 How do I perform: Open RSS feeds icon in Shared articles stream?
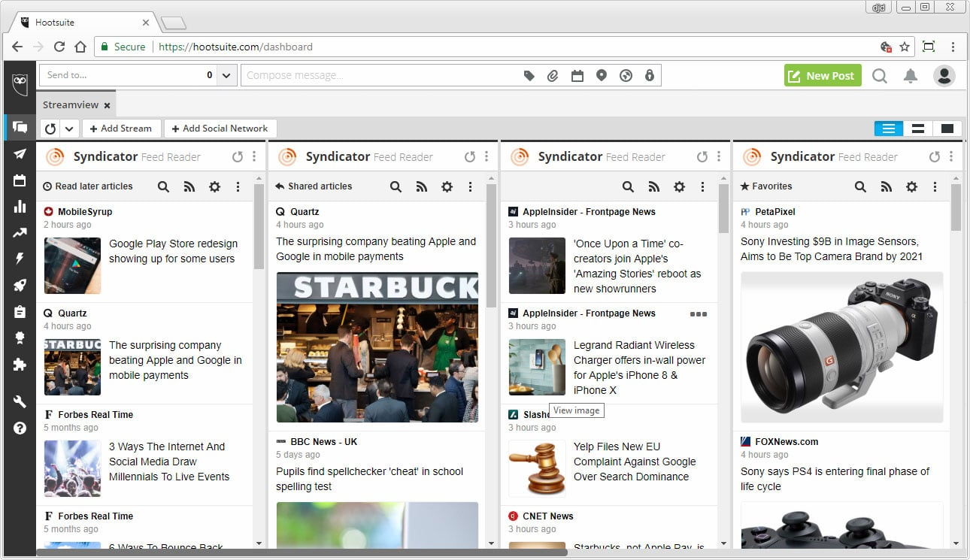421,186
